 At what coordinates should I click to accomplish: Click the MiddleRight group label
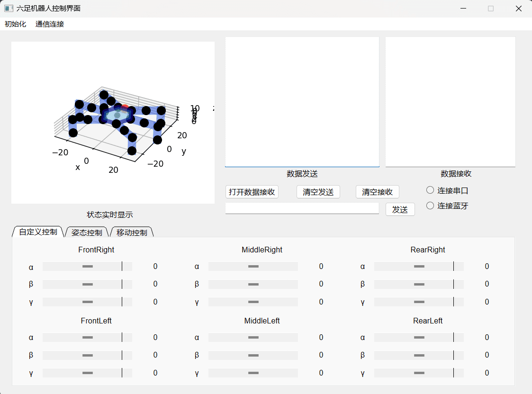[262, 250]
